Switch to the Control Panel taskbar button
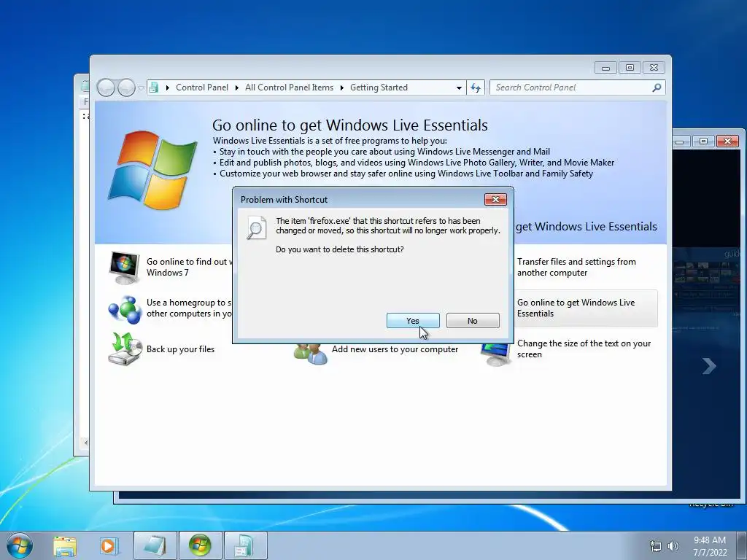This screenshot has height=560, width=747. pos(245,545)
